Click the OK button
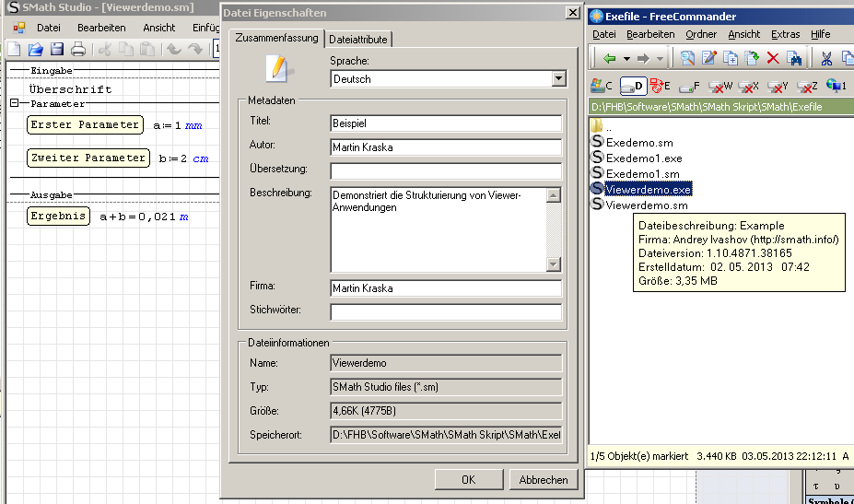This screenshot has height=504, width=854. pos(468,479)
